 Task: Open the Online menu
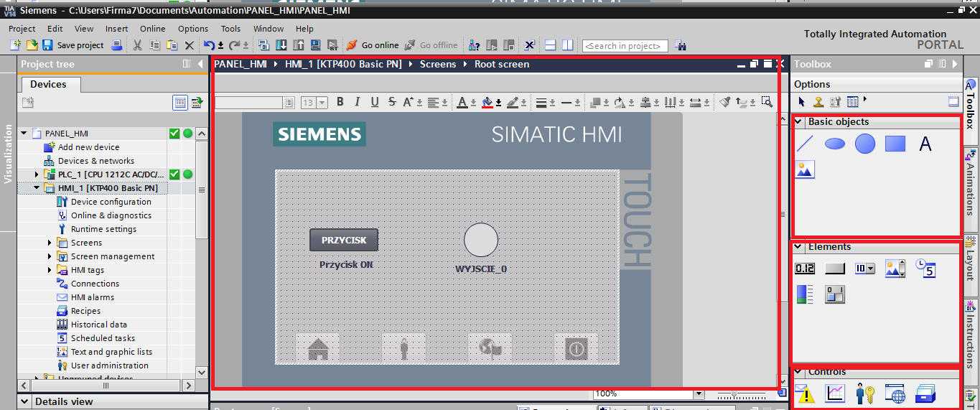pyautogui.click(x=152, y=29)
